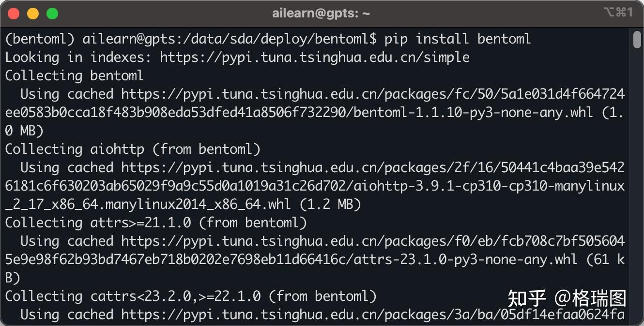
Task: Click the 知乎 @格瑞图 watermark
Action: point(567,298)
